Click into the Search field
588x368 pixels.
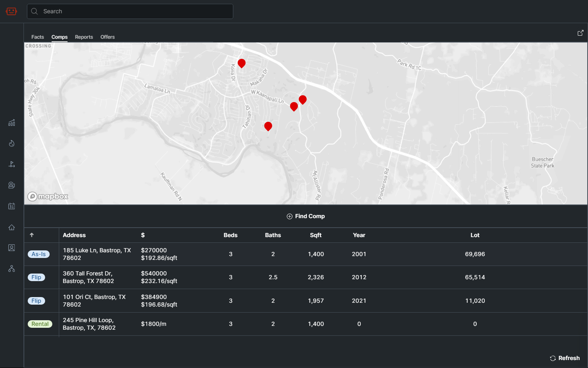tap(130, 11)
